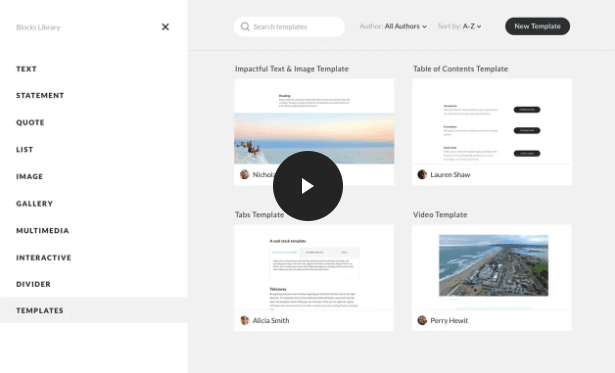This screenshot has height=373, width=615.
Task: Select the Text blocks category
Action: tap(26, 69)
